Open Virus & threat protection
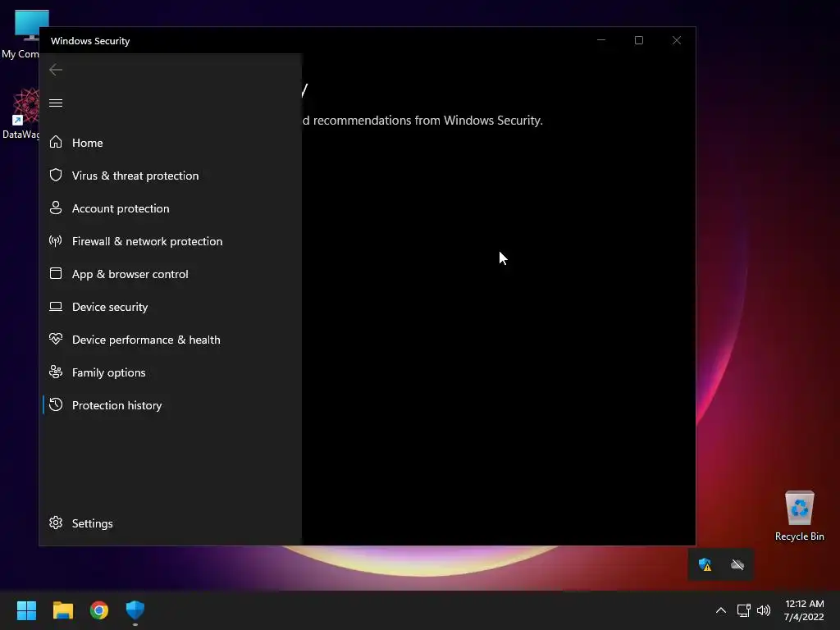840x630 pixels. point(171,176)
